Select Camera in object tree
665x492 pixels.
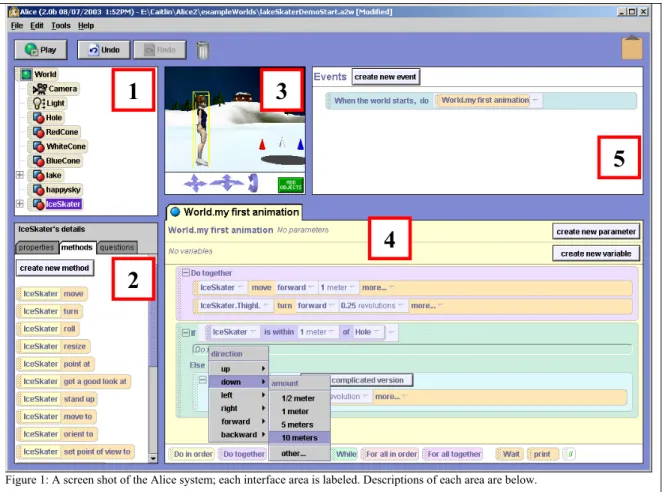[55, 89]
